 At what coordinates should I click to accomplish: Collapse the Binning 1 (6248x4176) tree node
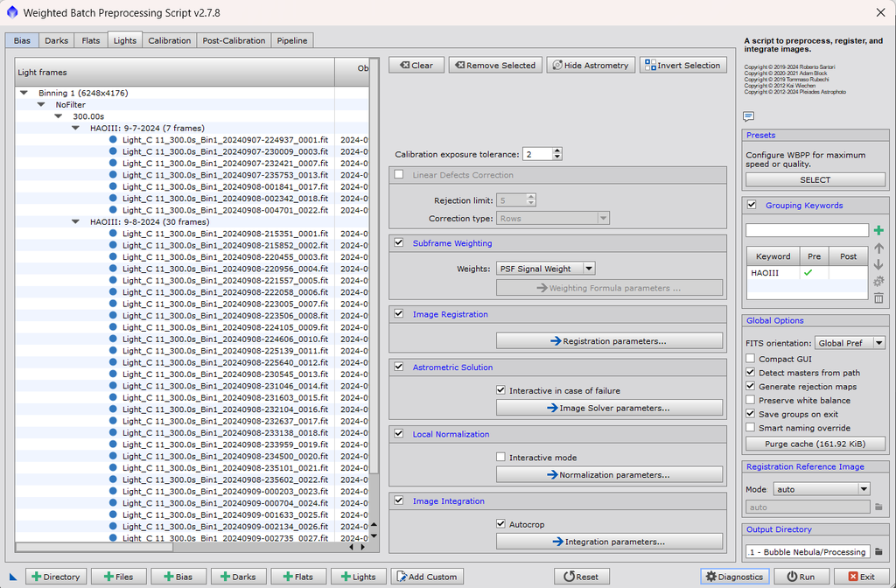24,93
